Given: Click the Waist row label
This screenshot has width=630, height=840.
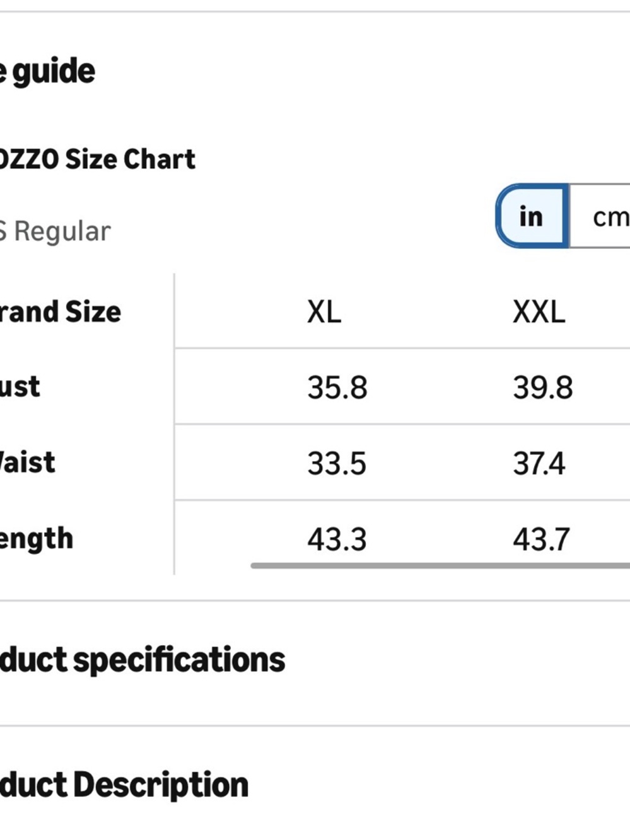Looking at the screenshot, I should pos(27,463).
